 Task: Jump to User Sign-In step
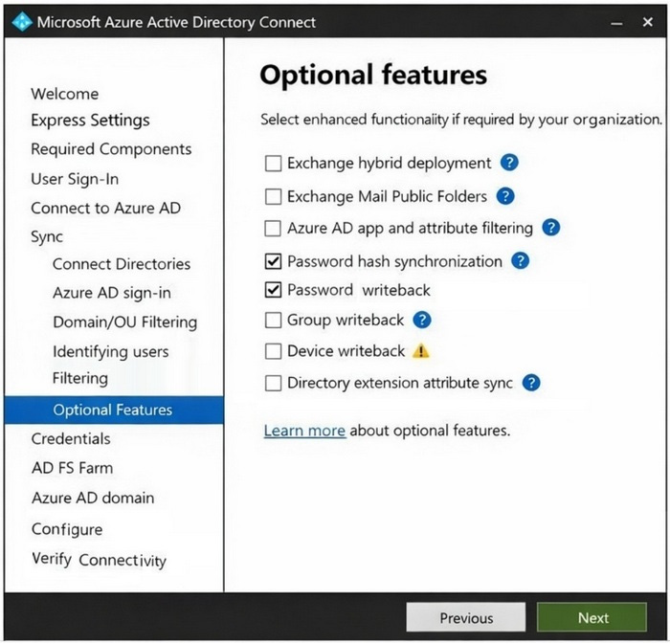click(x=75, y=179)
